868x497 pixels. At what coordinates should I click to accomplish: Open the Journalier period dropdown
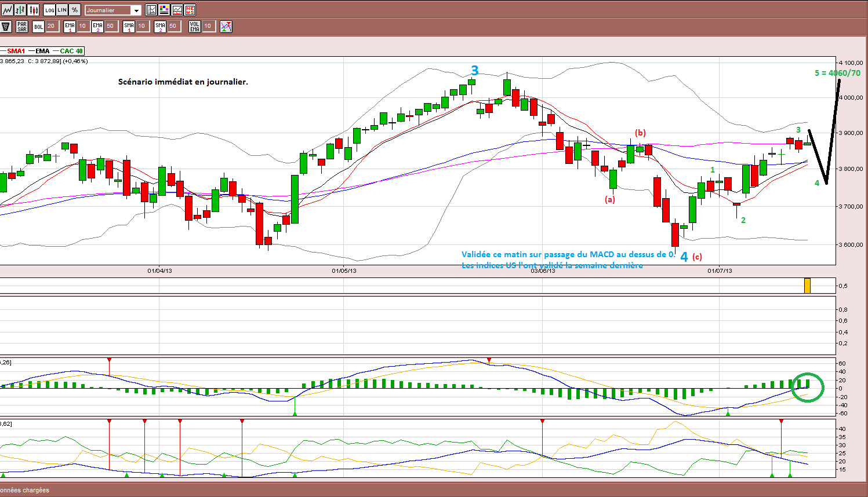[x=113, y=10]
